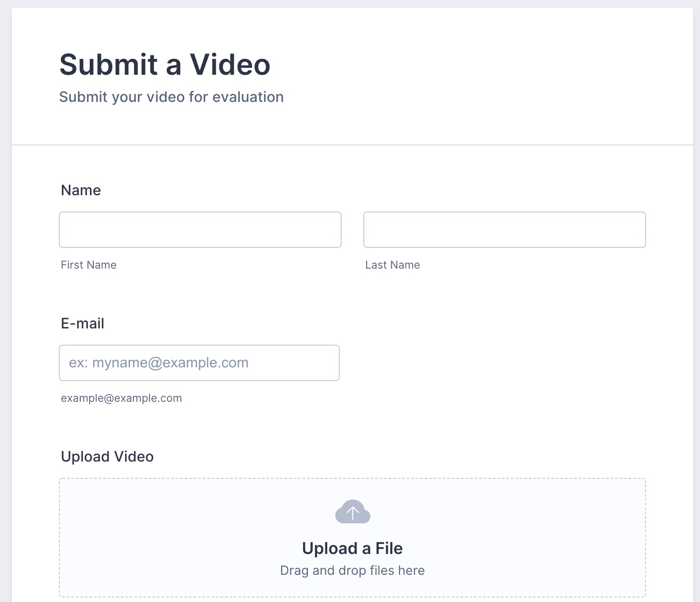Click the "Last Name" sublabel text
This screenshot has width=700, height=602.
click(x=392, y=265)
